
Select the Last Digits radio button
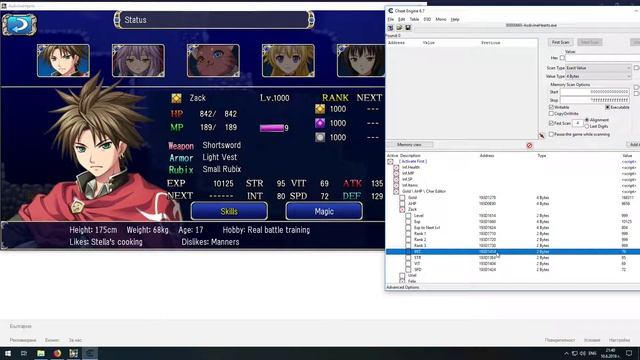[x=587, y=127]
